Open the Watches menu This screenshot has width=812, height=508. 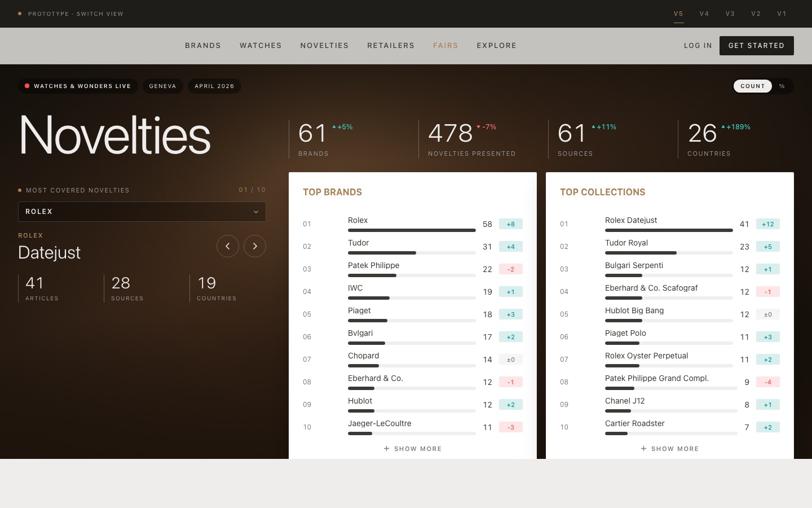(261, 46)
